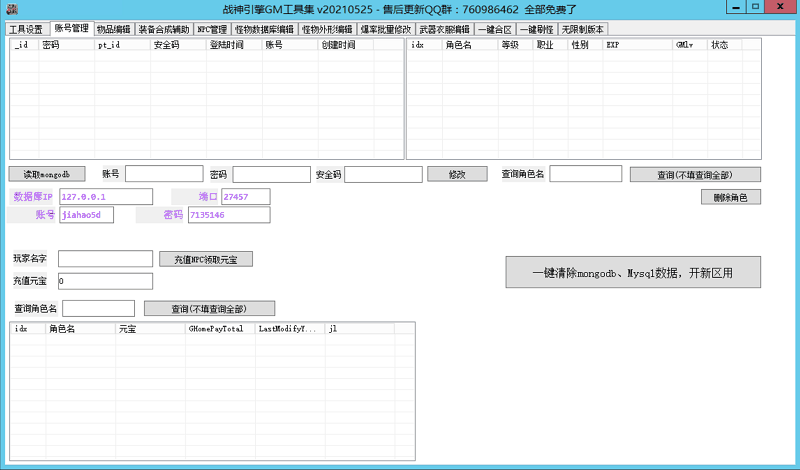Minimize the GM tool window
This screenshot has width=800, height=470.
(x=736, y=7)
